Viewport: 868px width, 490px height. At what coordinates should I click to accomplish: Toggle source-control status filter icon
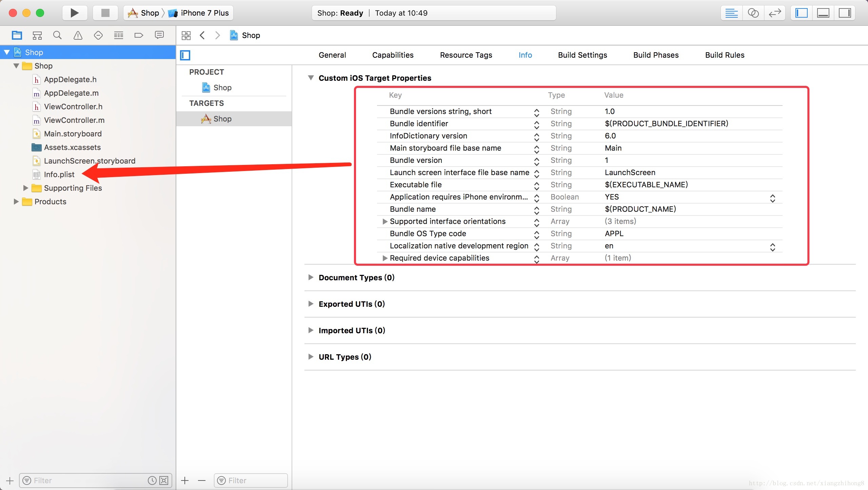(x=164, y=480)
